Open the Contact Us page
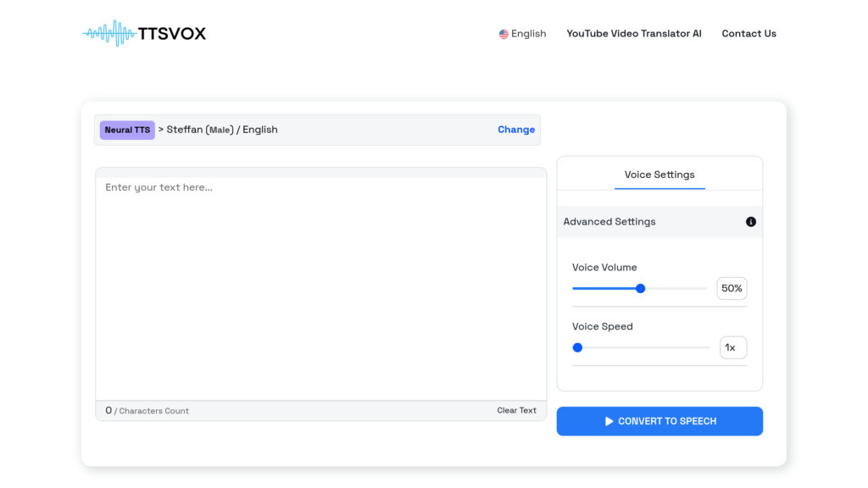This screenshot has height=488, width=868. coord(748,33)
